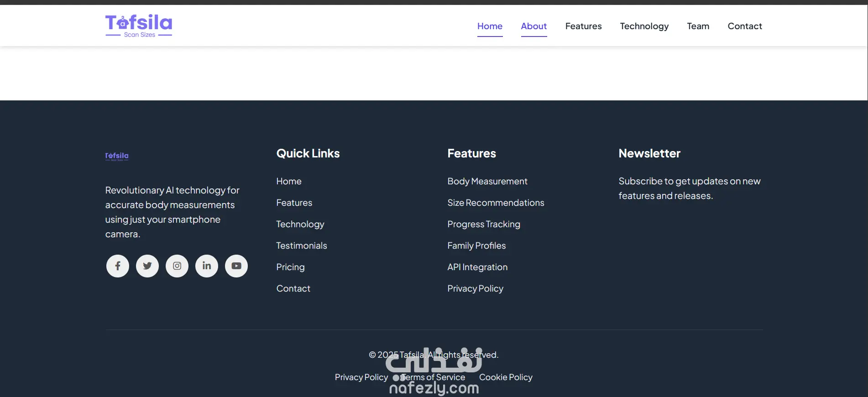Follow the Features link under Quick Links

pyautogui.click(x=294, y=203)
